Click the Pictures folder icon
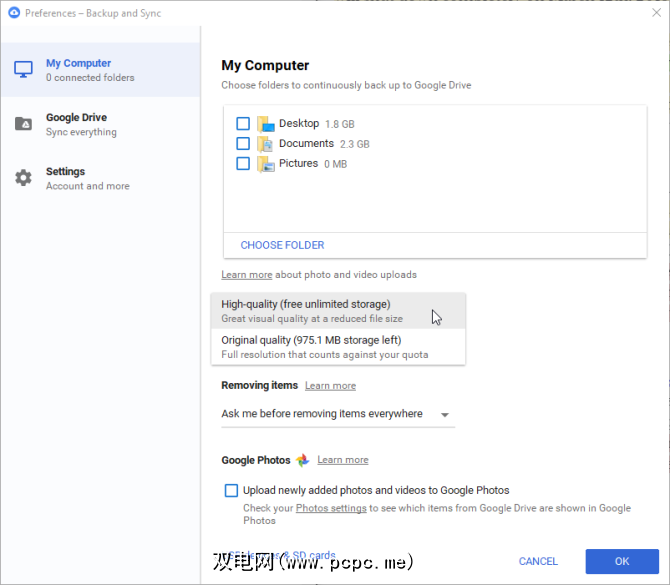 coord(265,164)
